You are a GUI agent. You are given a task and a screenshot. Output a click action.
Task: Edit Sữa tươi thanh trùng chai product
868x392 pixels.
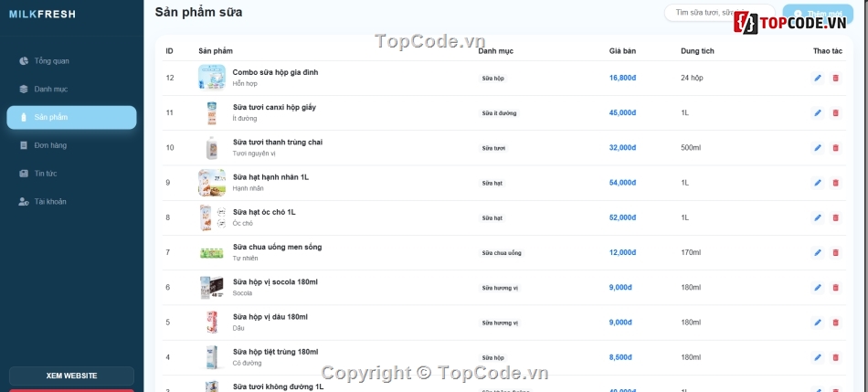pos(818,148)
